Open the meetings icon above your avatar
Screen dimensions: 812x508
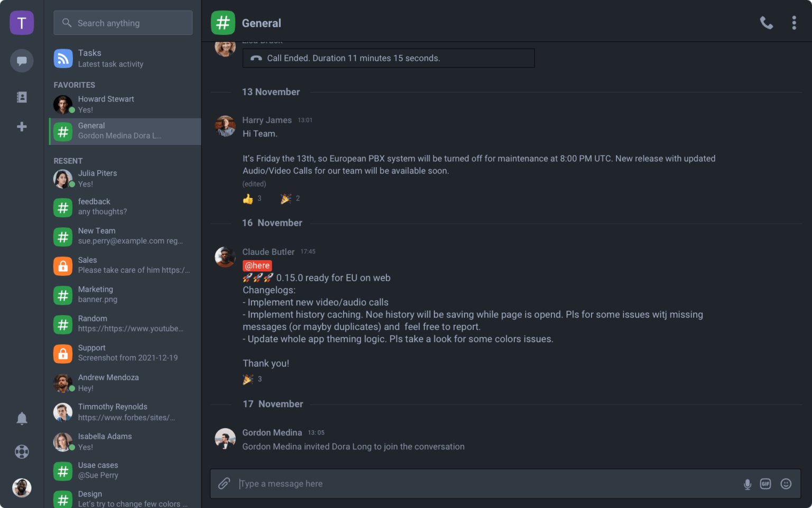tap(22, 451)
